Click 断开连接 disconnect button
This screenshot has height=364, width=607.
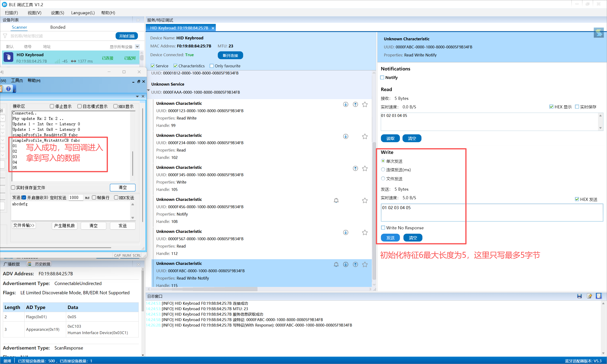[230, 55]
